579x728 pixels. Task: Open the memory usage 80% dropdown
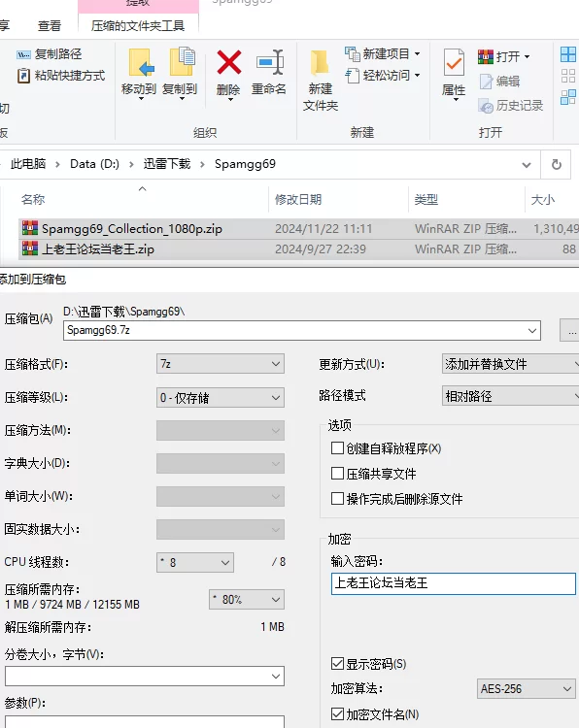tap(247, 600)
